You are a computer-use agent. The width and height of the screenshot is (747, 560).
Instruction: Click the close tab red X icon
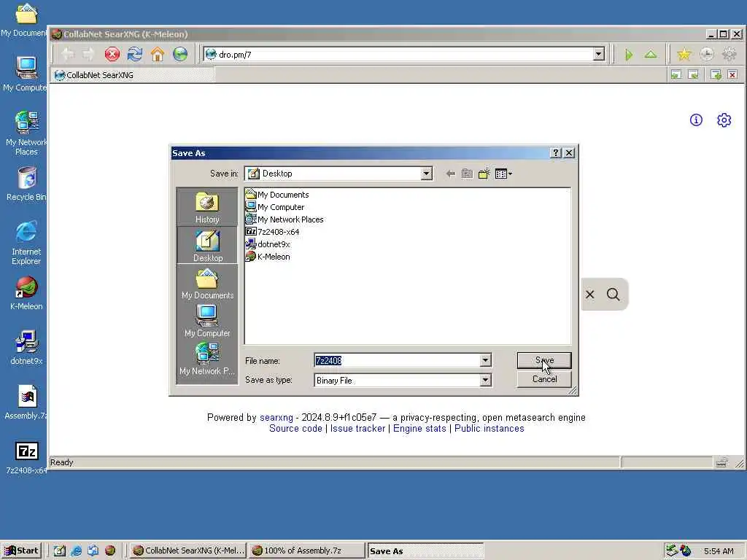(x=732, y=74)
